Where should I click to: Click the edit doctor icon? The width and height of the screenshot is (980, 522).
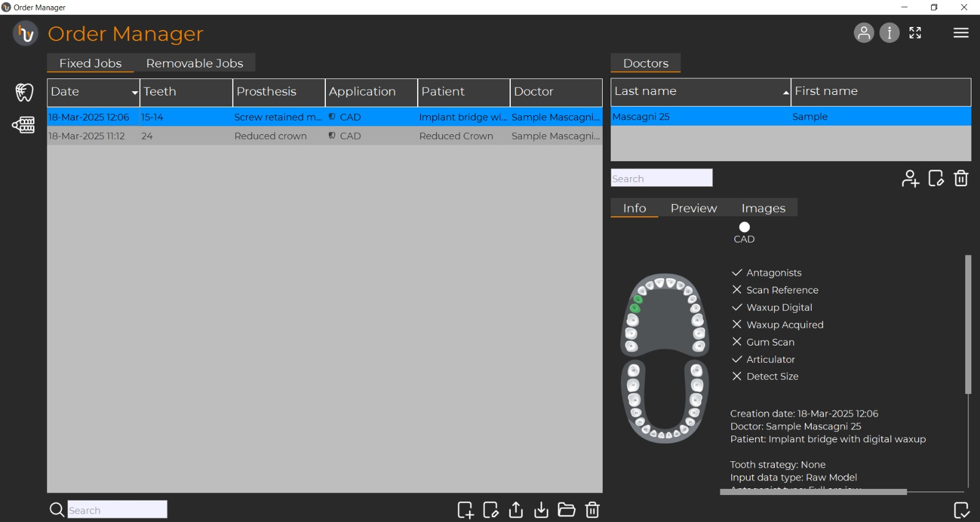[936, 179]
